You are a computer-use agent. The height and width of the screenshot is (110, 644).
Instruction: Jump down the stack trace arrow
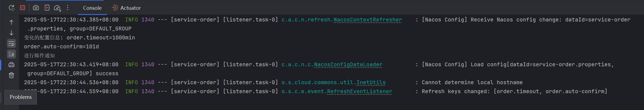pos(11,33)
